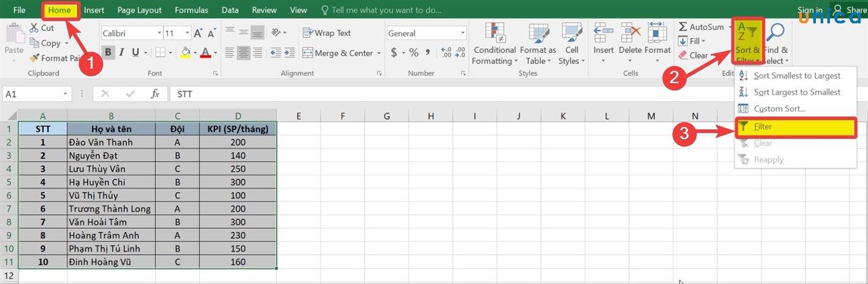Screen dimensions: 868x284
Task: Click the Percent Style icon
Action: click(x=413, y=53)
